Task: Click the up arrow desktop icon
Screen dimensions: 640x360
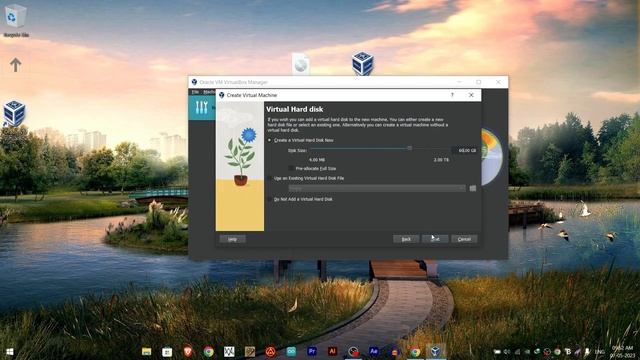Action: pyautogui.click(x=16, y=64)
